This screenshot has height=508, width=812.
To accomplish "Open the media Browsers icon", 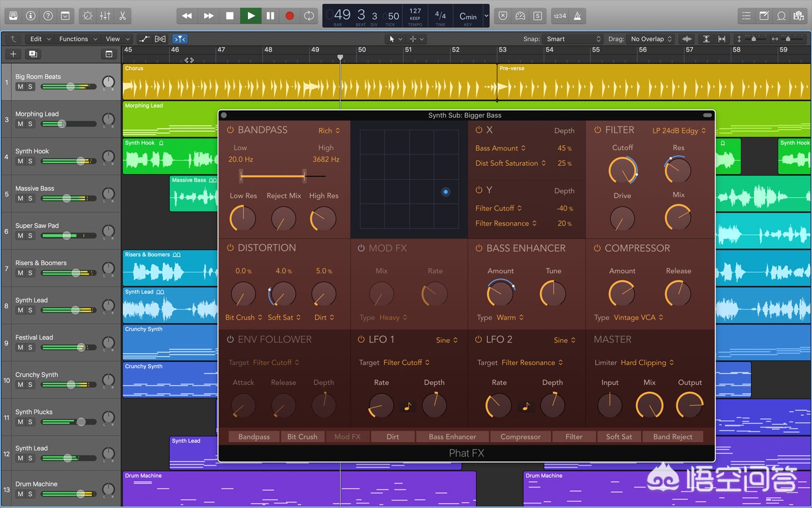I will [x=799, y=16].
